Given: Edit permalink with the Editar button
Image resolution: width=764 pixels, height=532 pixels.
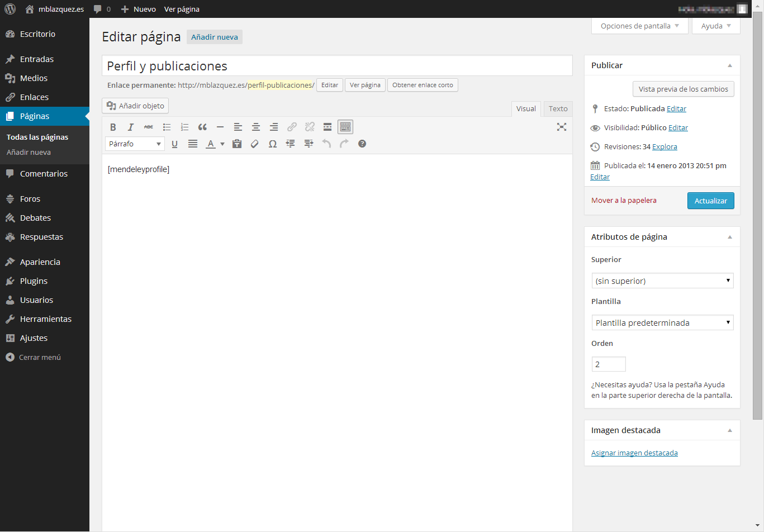Looking at the screenshot, I should pos(330,85).
